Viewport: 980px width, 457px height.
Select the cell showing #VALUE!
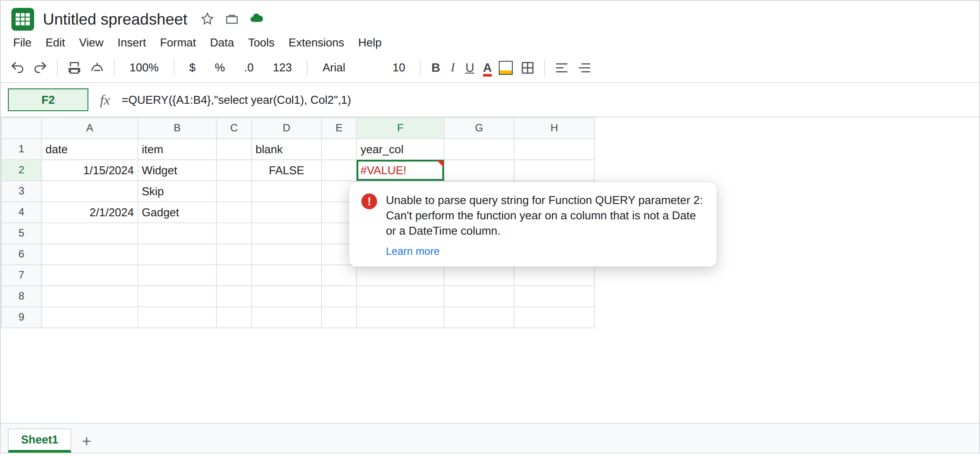(x=400, y=170)
